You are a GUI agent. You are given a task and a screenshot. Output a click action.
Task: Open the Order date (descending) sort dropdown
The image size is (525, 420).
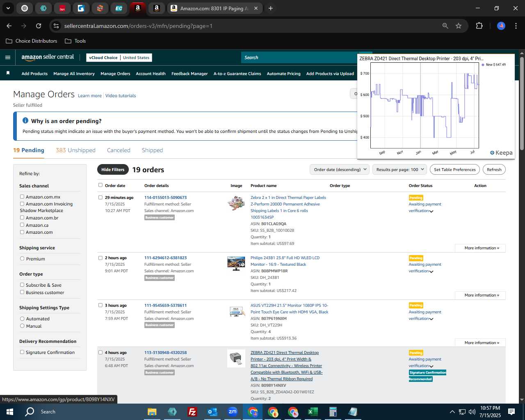pos(340,169)
